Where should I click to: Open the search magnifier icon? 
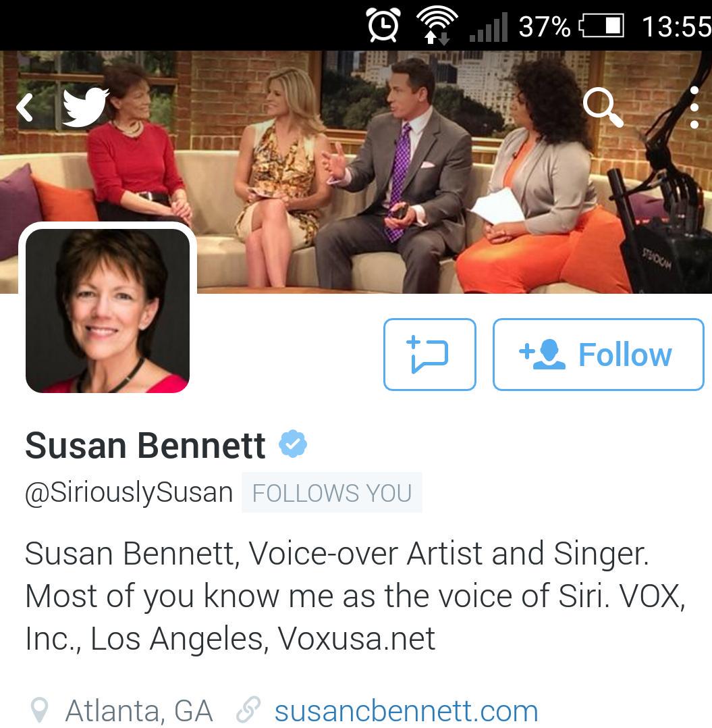pyautogui.click(x=603, y=107)
